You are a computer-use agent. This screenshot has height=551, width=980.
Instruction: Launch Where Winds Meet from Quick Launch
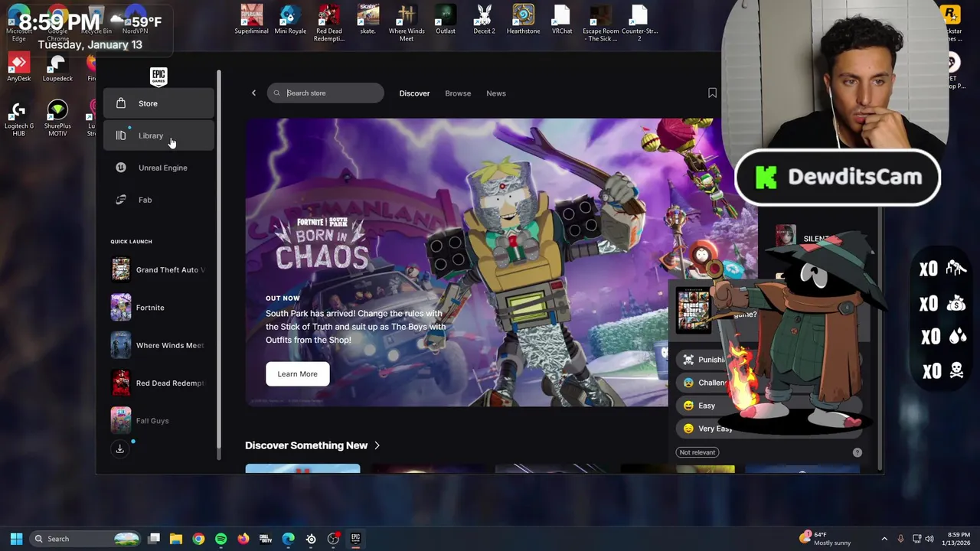158,345
